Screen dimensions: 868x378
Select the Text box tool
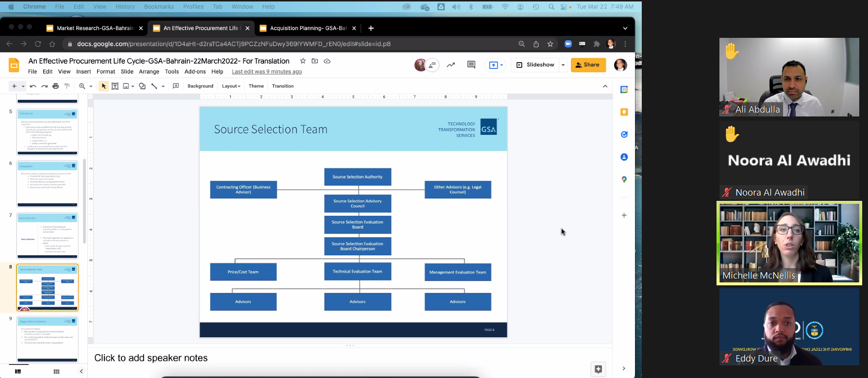[x=115, y=86]
